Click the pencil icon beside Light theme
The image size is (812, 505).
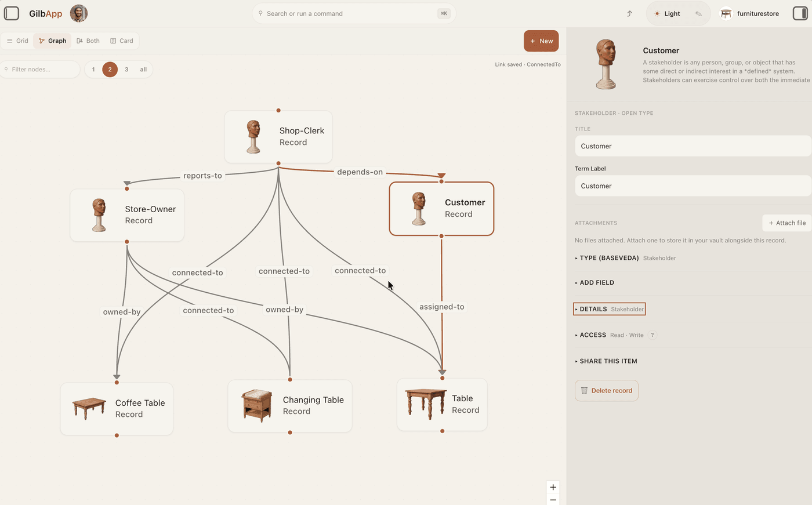pyautogui.click(x=698, y=13)
